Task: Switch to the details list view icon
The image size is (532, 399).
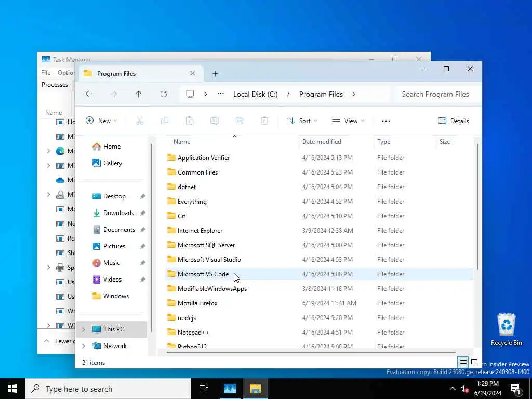Action: point(463,363)
